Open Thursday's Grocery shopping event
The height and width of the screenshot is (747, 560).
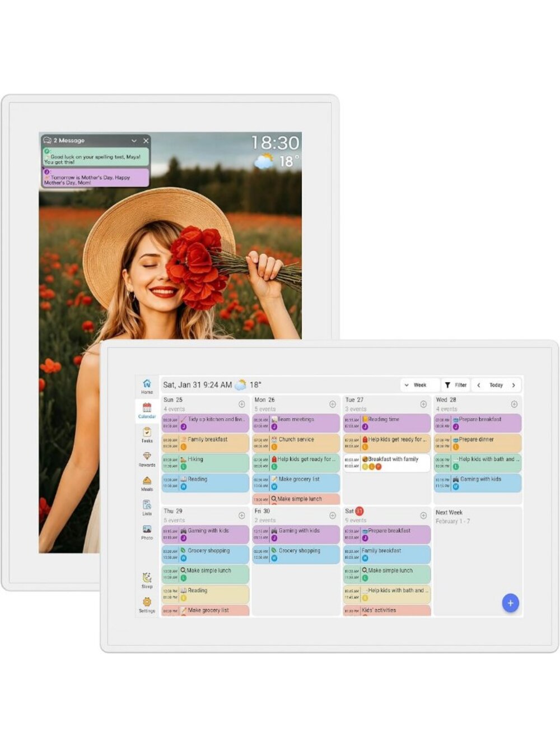pos(205,554)
